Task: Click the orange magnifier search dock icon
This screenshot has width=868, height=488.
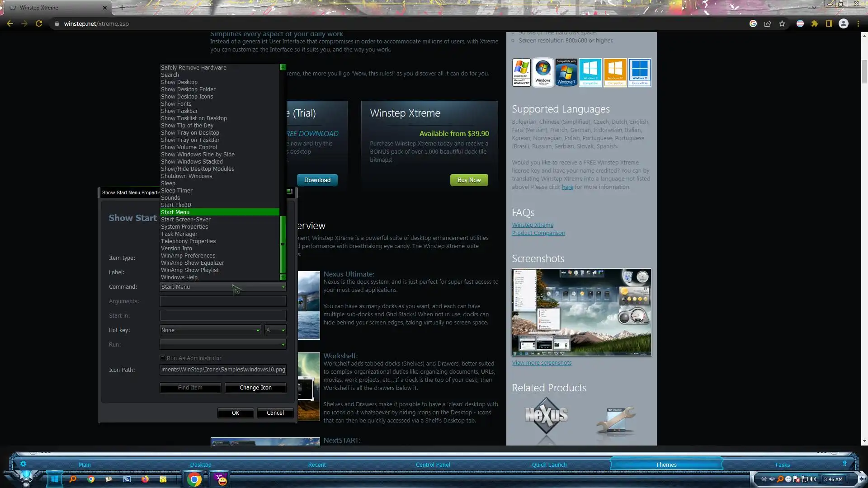Action: pos(73,479)
